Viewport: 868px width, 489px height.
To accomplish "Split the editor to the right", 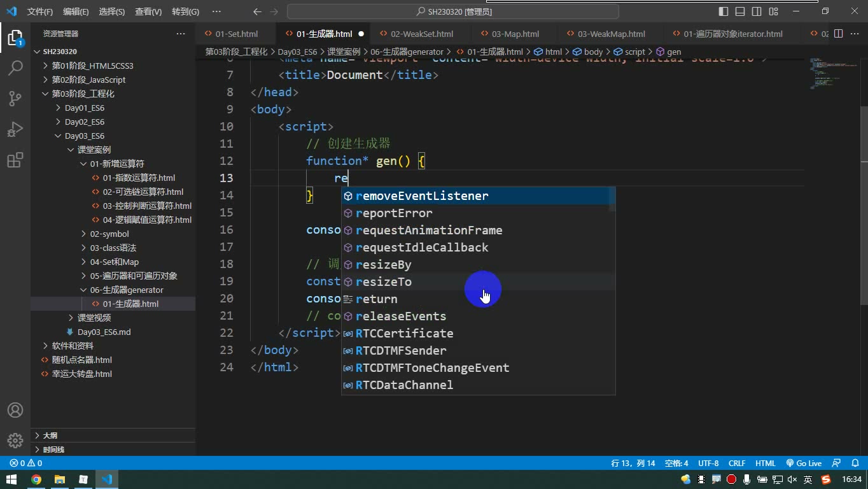I will pyautogui.click(x=838, y=34).
